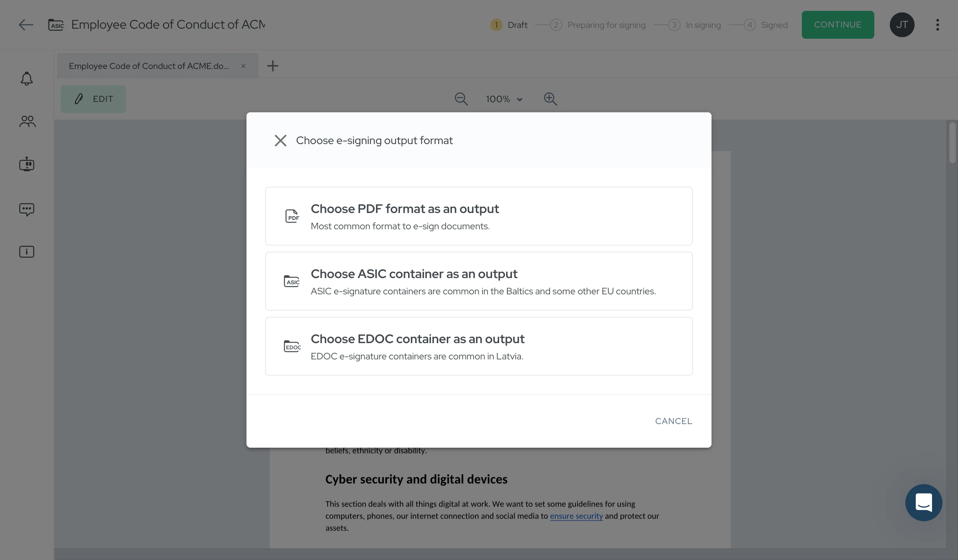Click the zoom out magnifier
This screenshot has width=958, height=560.
461,99
